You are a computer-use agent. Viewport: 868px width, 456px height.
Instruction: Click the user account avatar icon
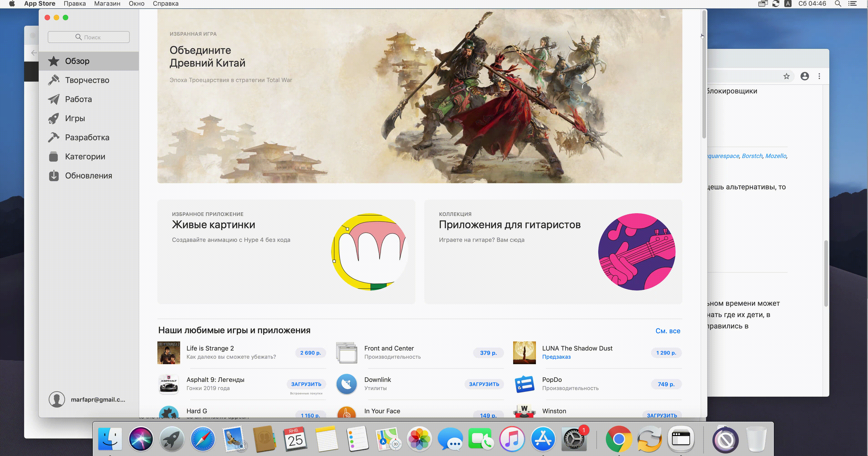coord(57,399)
